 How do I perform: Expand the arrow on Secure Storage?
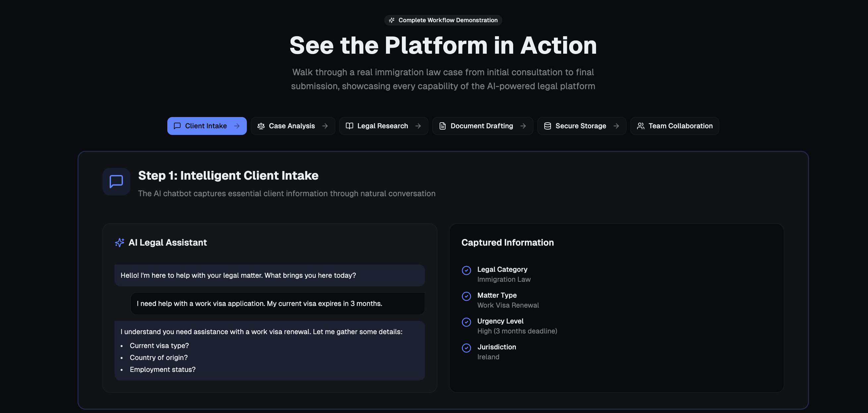(617, 126)
